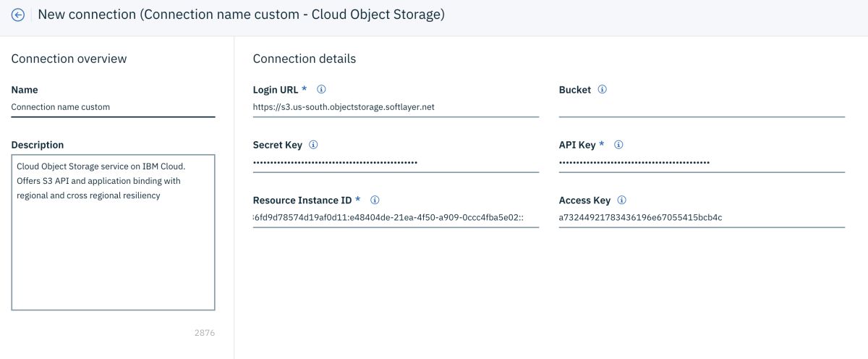Show the Bucket field info tooltip icon
This screenshot has width=868, height=359.
pos(603,90)
